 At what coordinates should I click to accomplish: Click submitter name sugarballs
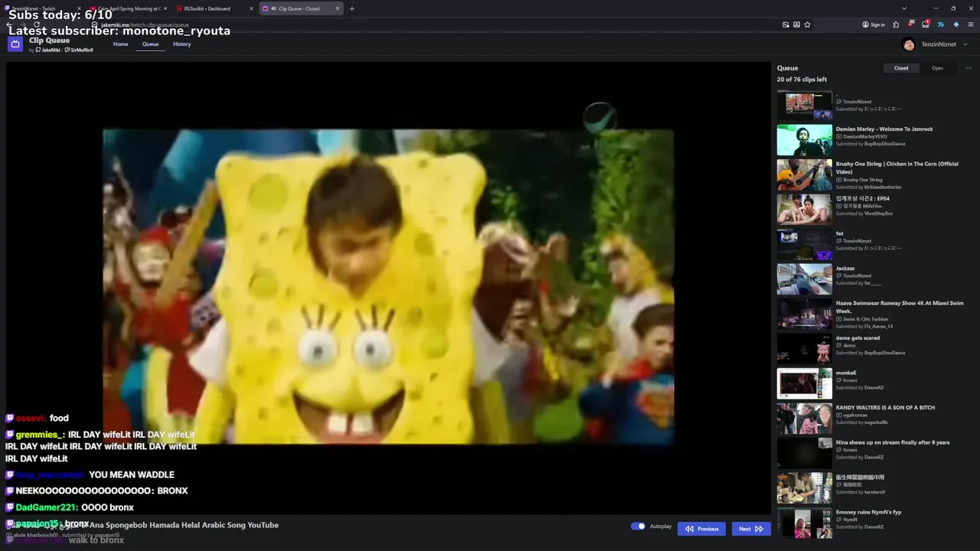click(876, 422)
